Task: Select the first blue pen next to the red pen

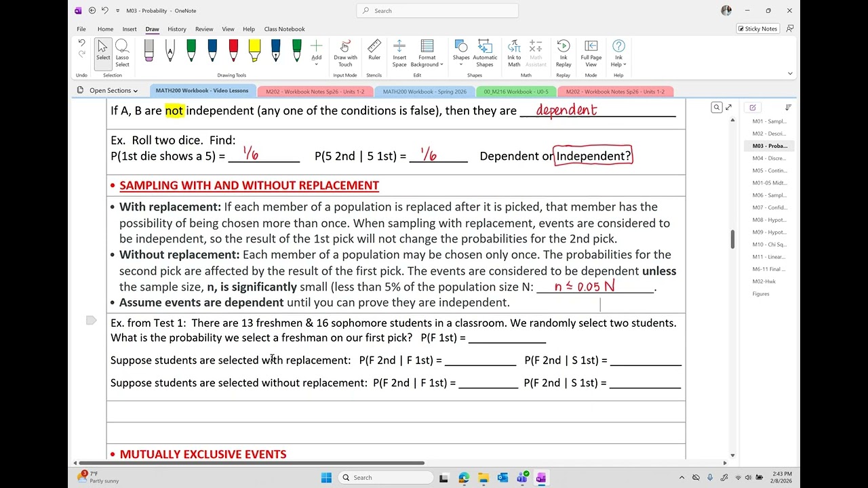Action: (212, 51)
